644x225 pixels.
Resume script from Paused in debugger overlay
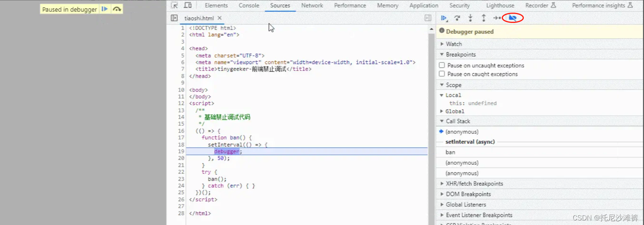(x=105, y=9)
